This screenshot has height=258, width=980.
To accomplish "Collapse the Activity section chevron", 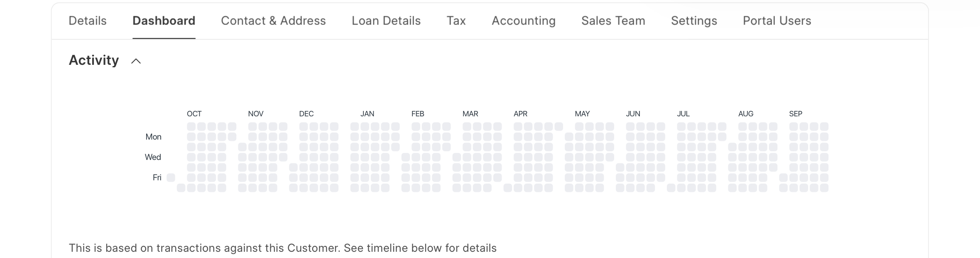I will click(x=136, y=61).
